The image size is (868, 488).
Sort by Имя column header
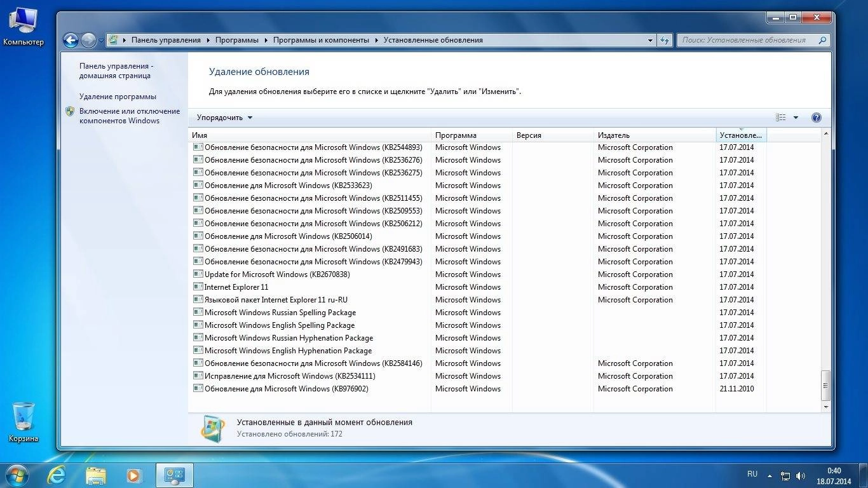point(311,135)
